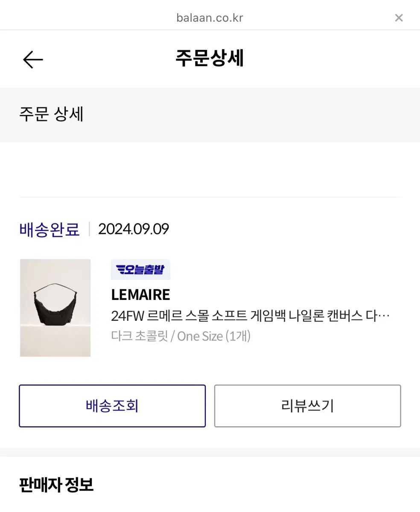Click the One Size (1개) quantity text

214,336
